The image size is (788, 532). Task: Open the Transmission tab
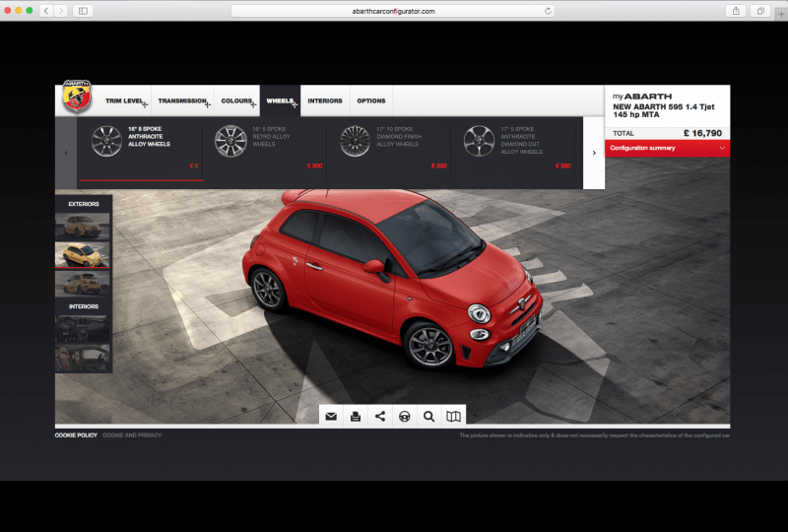pos(182,101)
